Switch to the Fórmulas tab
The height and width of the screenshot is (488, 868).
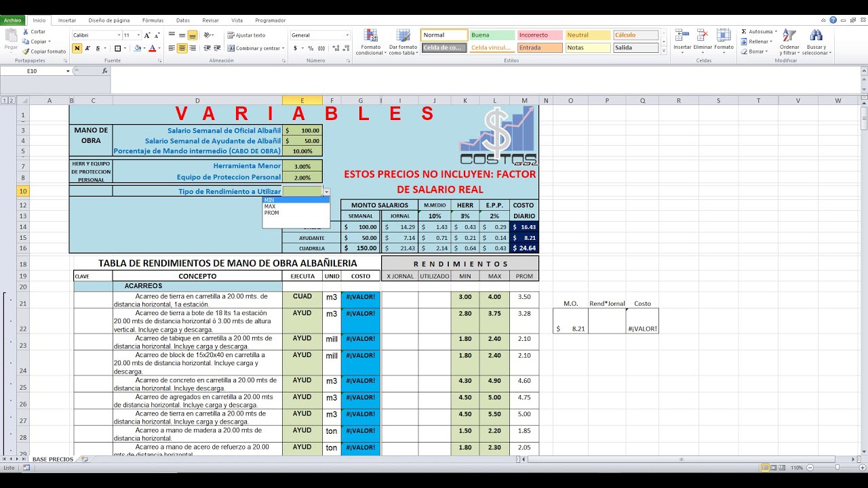(153, 20)
